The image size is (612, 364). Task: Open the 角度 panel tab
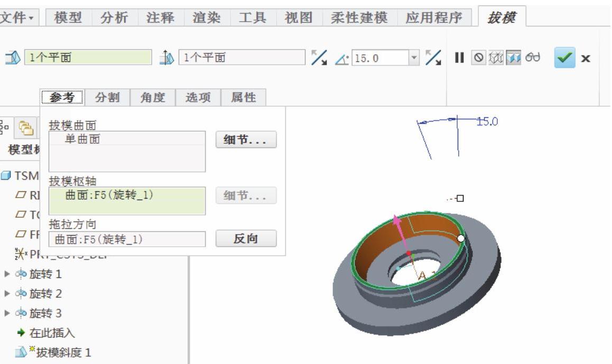(x=153, y=97)
